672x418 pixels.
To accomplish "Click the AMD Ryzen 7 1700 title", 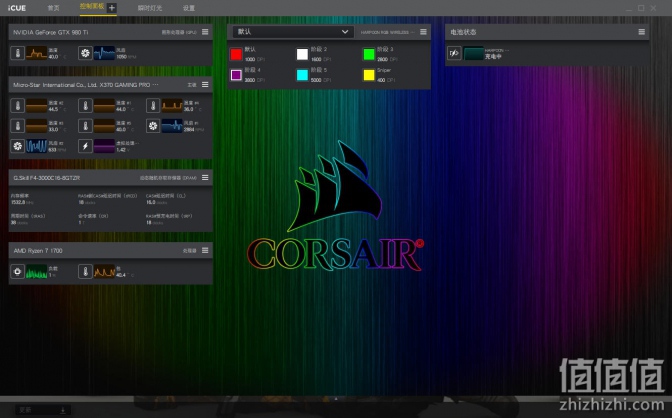I will 38,250.
